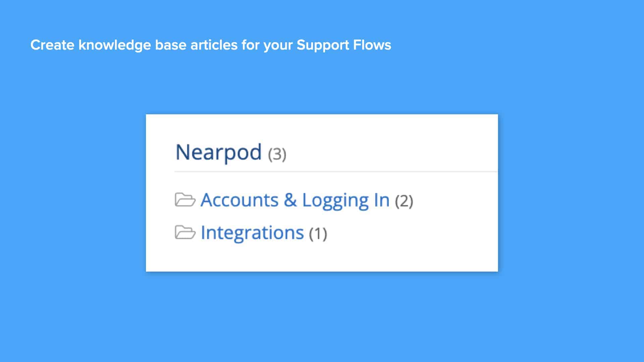This screenshot has height=362, width=644.
Task: Click the Integrations category folder pictogram
Action: 185,232
